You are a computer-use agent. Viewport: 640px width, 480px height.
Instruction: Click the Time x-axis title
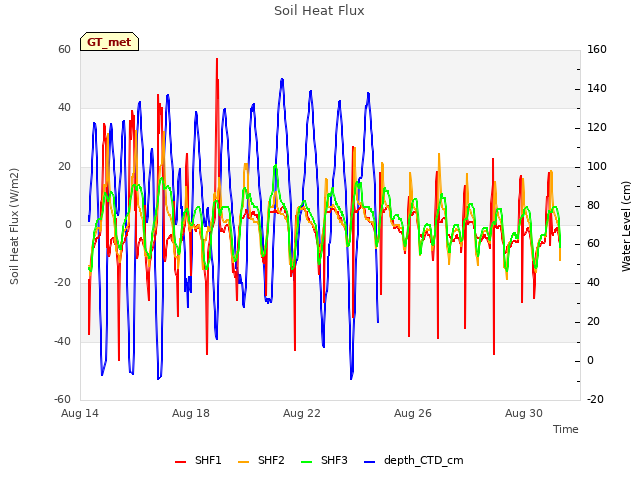566,429
